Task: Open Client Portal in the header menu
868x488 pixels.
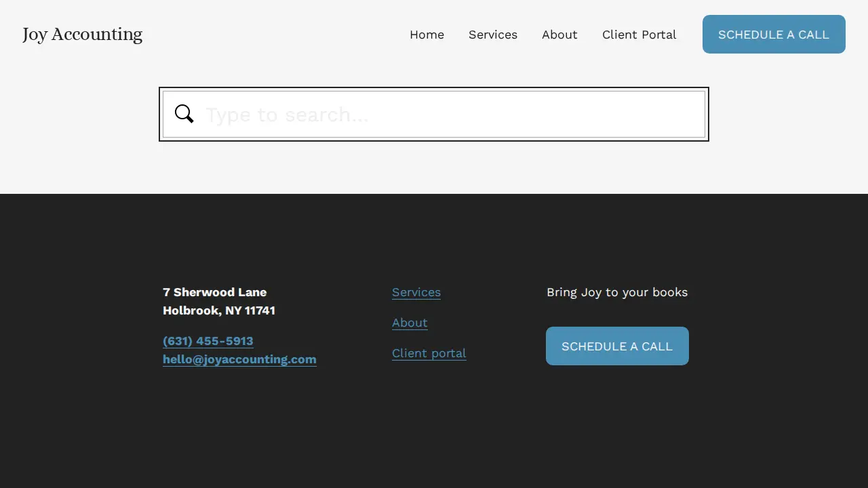Action: (x=639, y=35)
